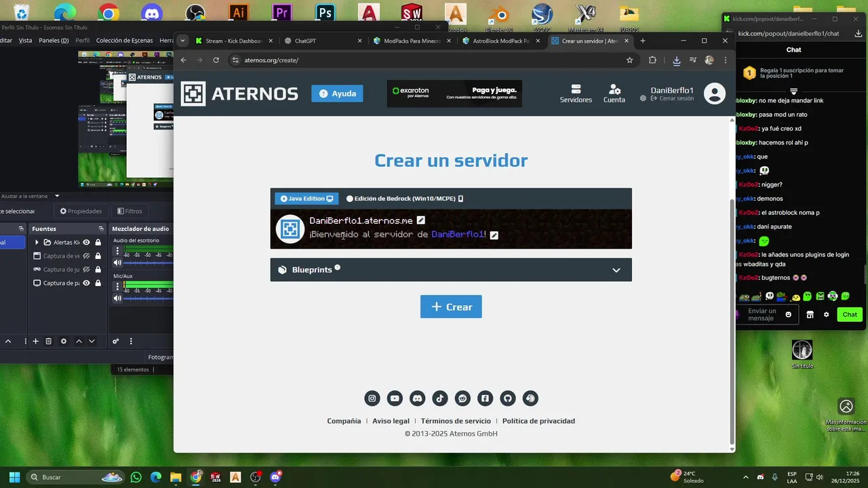
Task: Toggle lock on Alertas Kick source
Action: click(98, 243)
